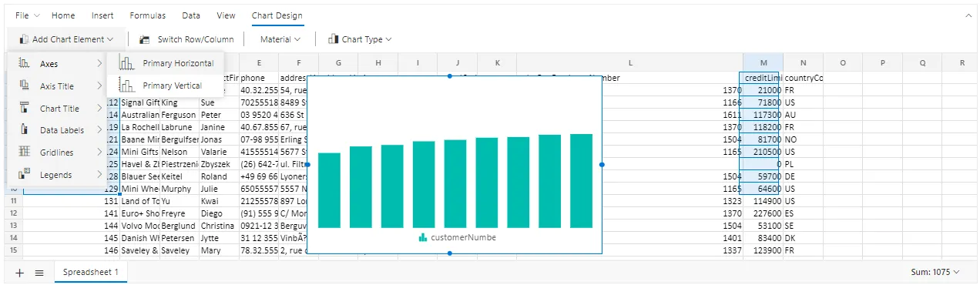Click the Chart Title icon

[24, 108]
